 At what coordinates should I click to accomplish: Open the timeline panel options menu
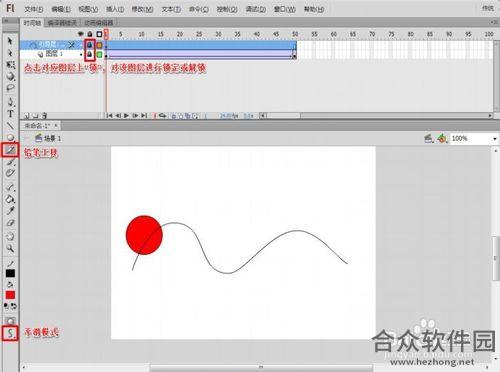point(494,22)
